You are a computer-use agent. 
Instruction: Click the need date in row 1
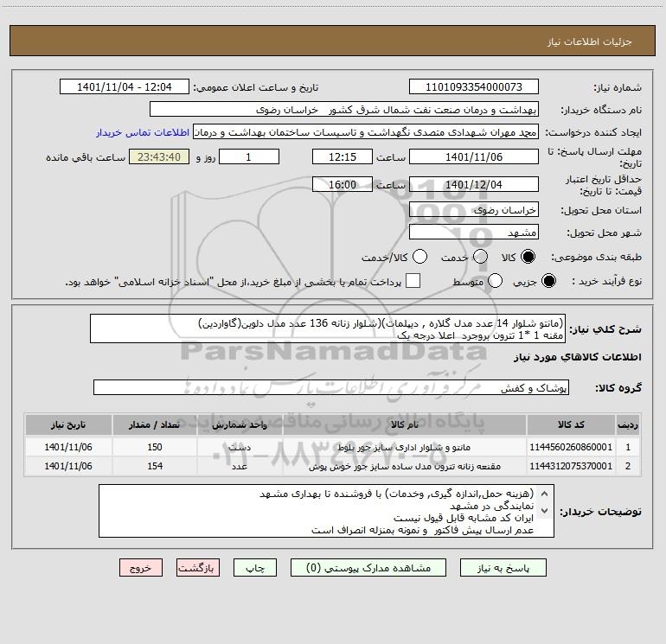[x=68, y=447]
